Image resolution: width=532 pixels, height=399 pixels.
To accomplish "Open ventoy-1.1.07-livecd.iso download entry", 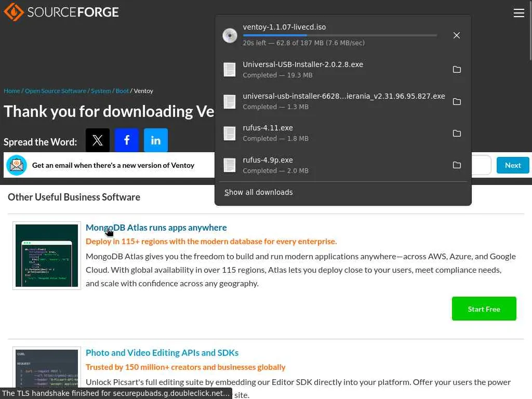I will [x=343, y=35].
